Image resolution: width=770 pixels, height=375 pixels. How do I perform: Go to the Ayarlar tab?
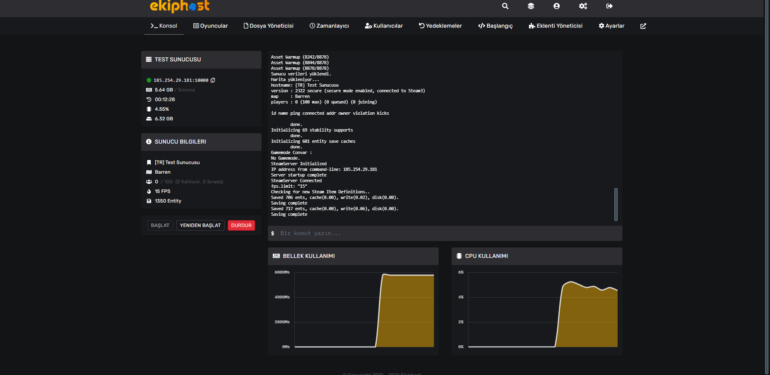click(611, 26)
